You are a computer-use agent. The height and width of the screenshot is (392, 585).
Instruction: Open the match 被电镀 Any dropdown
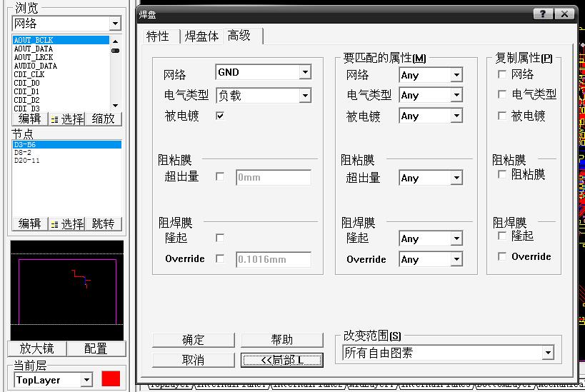[456, 116]
